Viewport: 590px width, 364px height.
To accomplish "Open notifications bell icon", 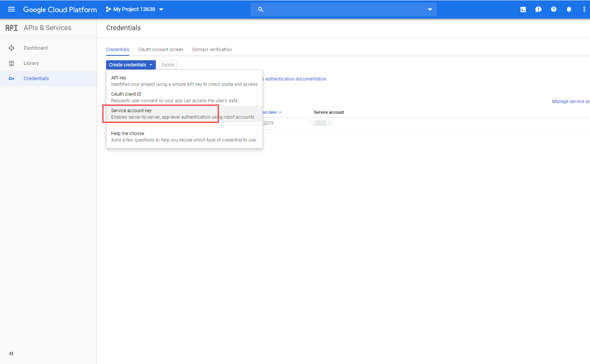I will point(569,10).
